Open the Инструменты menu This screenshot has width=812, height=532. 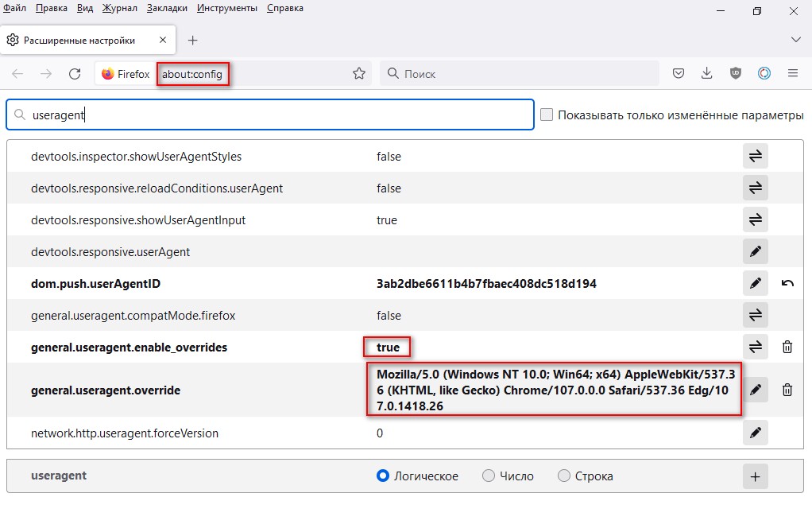[226, 8]
